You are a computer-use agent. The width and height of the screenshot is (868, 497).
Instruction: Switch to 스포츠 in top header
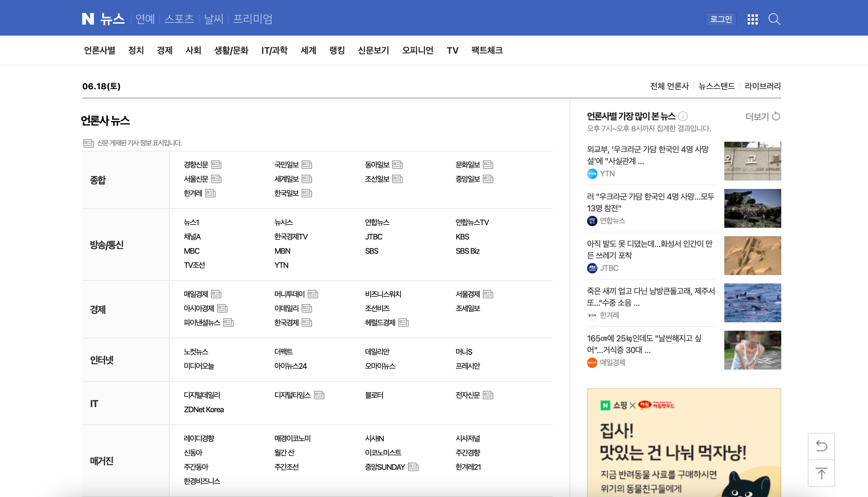(179, 19)
